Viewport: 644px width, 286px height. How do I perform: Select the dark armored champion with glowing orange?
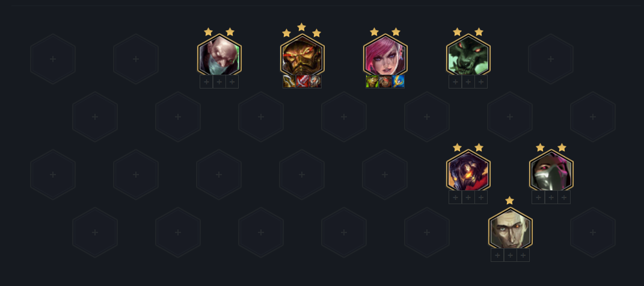468,172
